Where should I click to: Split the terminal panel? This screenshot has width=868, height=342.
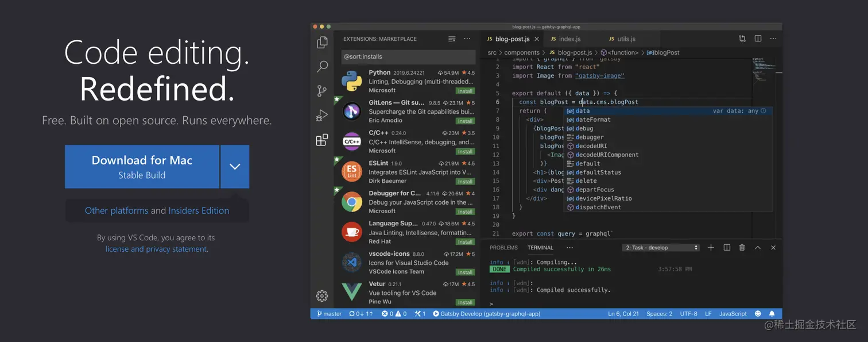point(727,247)
